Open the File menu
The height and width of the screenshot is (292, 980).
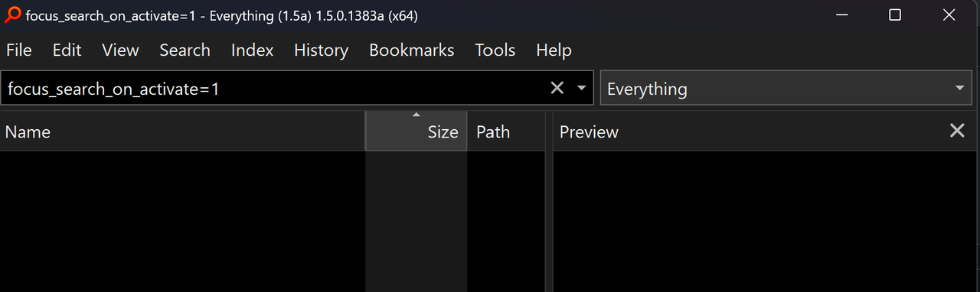[x=19, y=50]
